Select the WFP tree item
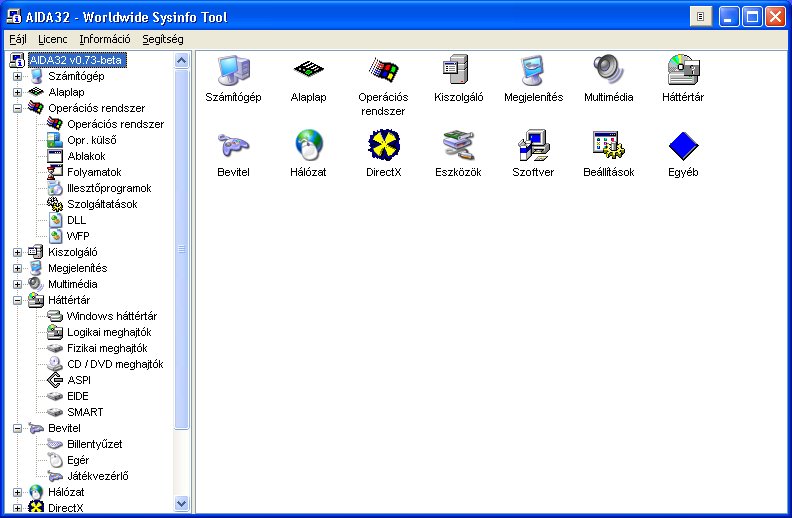 tap(78, 236)
